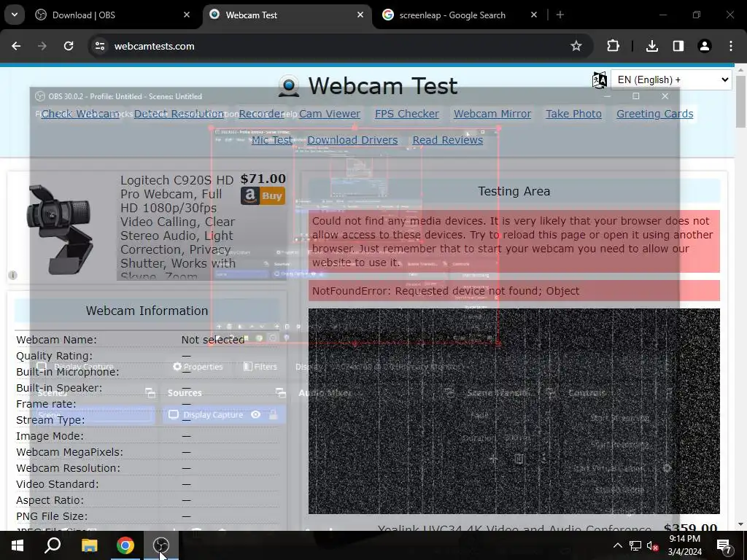The width and height of the screenshot is (747, 560).
Task: Open Chrome tab search dropdown
Action: click(15, 15)
